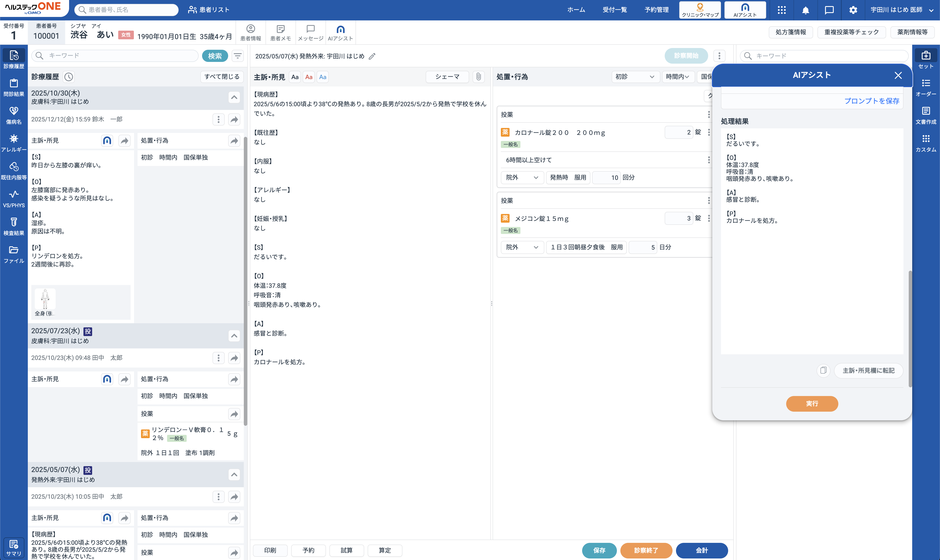This screenshot has width=940, height=560.
Task: Select the red Aa font style toggle
Action: [x=309, y=77]
